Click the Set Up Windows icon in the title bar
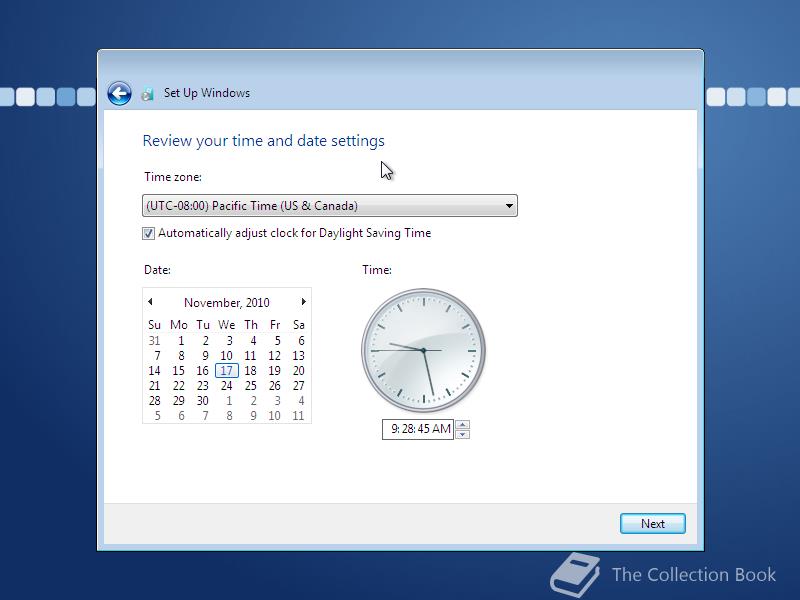 pos(148,92)
